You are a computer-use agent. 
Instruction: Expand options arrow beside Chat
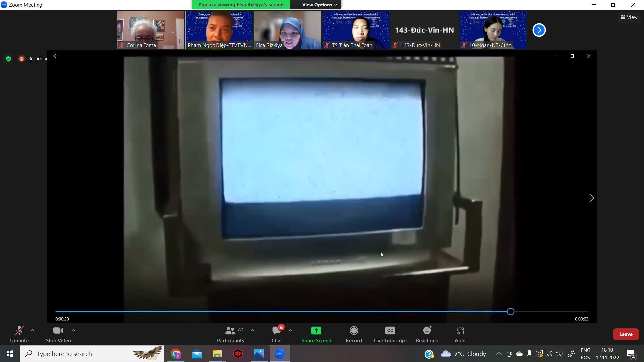[x=290, y=330]
